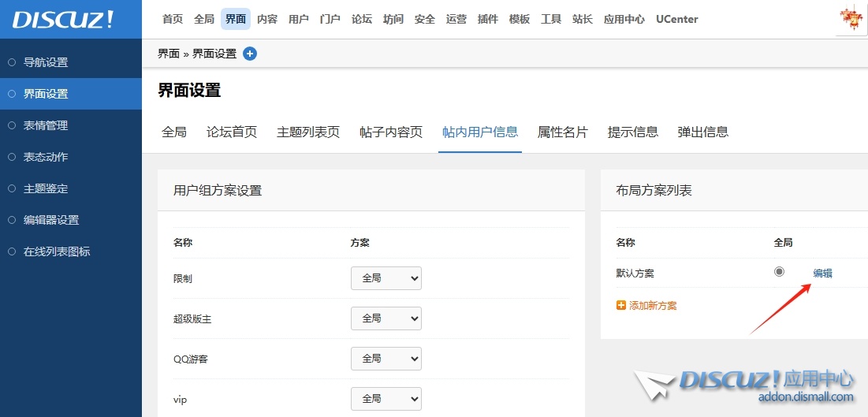Click the blue plus icon beside breadcrumb
This screenshot has width=868, height=417.
coord(250,54)
